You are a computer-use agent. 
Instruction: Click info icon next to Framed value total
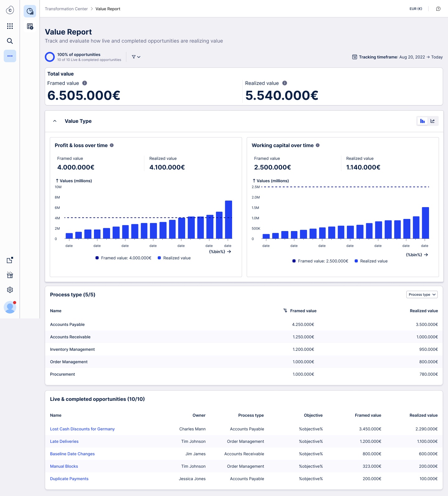(85, 83)
